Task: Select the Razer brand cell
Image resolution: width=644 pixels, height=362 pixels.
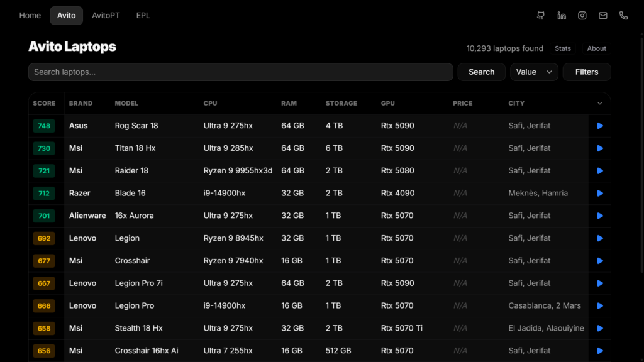Action: pyautogui.click(x=79, y=194)
